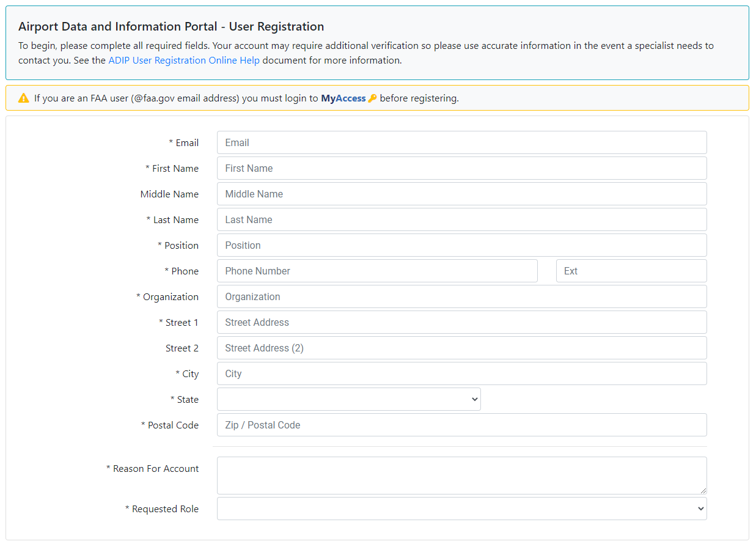Focus the Street Address field

coord(461,322)
